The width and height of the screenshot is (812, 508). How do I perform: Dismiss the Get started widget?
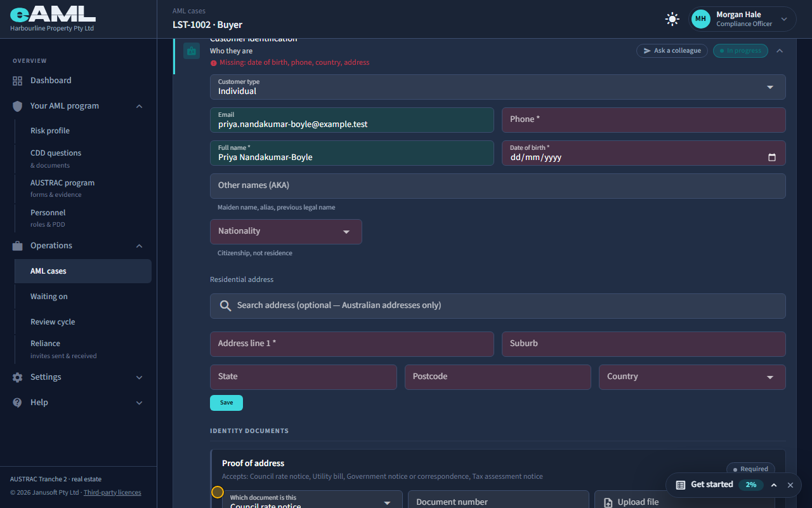(x=790, y=485)
